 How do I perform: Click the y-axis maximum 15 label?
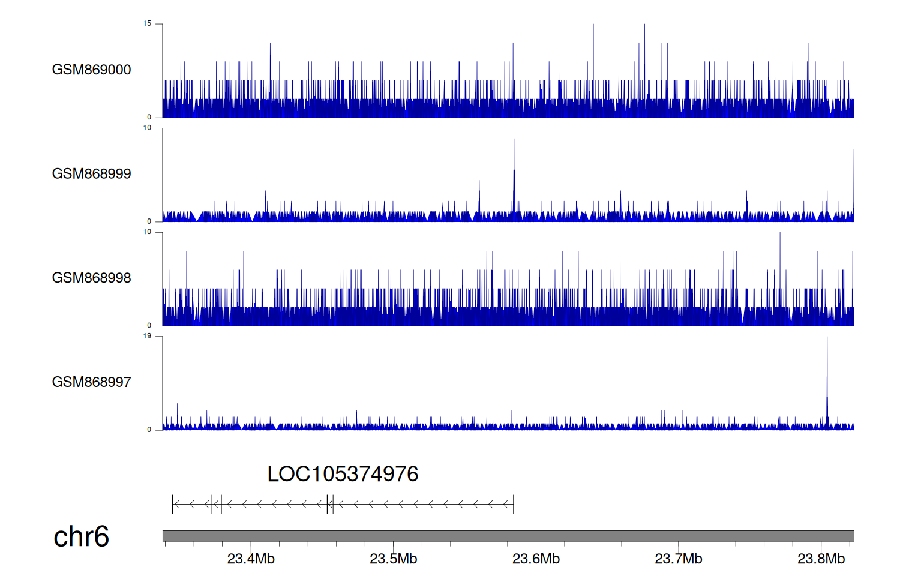(x=147, y=24)
